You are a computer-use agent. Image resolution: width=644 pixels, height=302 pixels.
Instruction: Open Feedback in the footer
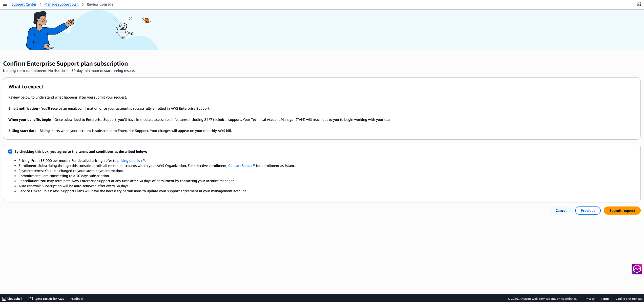coord(77,299)
